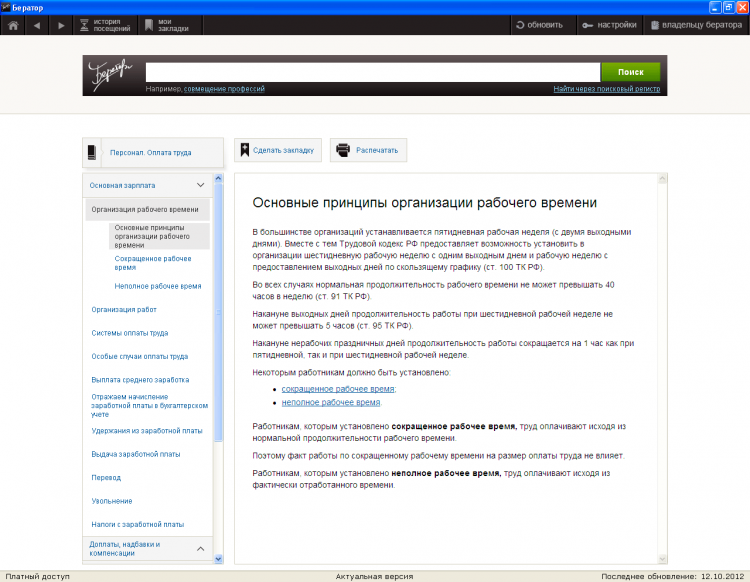Click the Бератор signature logo
This screenshot has width=750, height=582.
click(110, 74)
